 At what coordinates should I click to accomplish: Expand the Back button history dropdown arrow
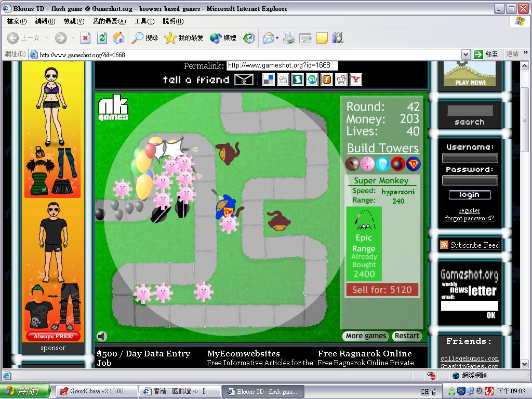46,37
